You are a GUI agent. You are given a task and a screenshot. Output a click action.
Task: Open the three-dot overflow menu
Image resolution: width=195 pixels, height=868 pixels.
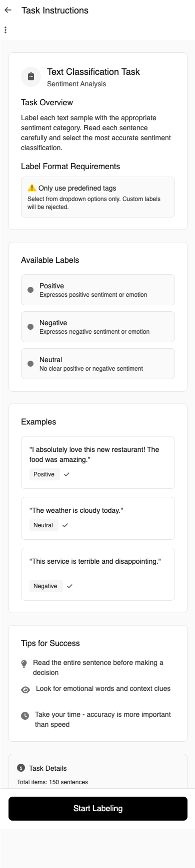pyautogui.click(x=5, y=30)
